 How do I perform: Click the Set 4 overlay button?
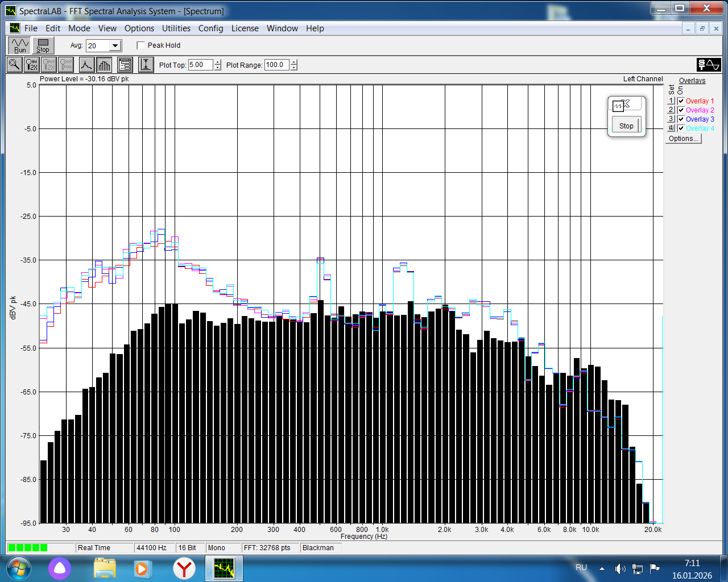(x=671, y=128)
